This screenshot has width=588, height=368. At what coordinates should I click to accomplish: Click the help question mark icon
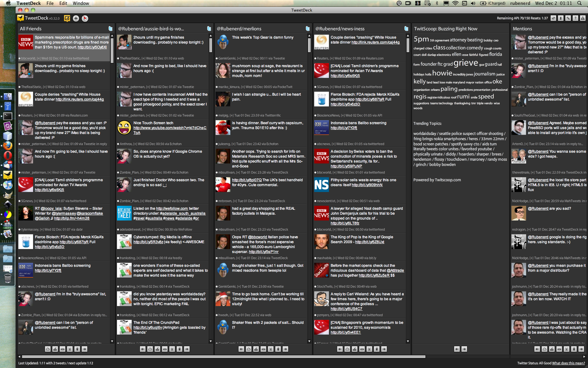pyautogui.click(x=576, y=18)
